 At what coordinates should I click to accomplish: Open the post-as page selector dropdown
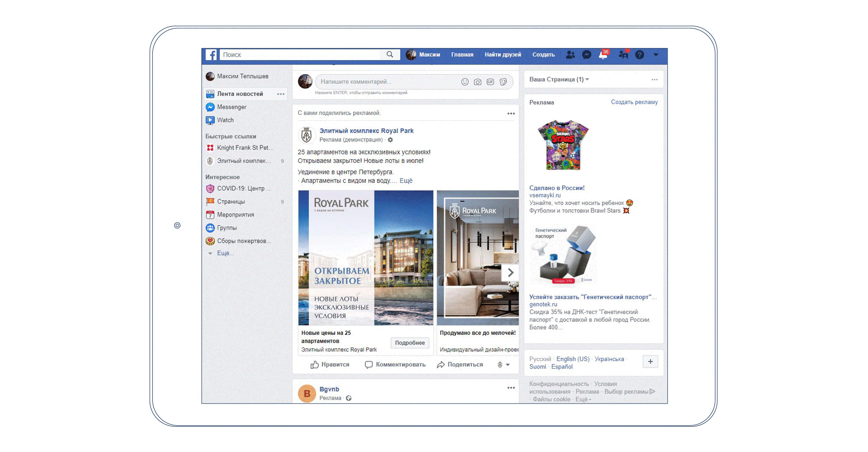[503, 365]
